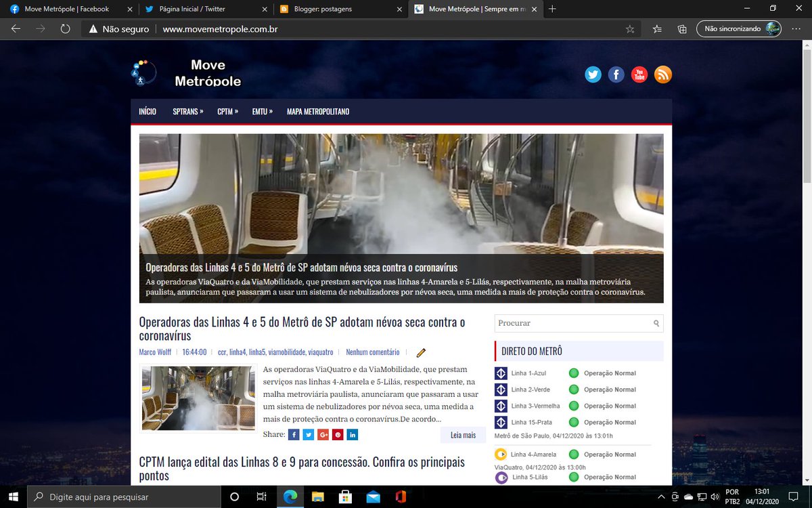Open the site's Twitter icon in header
812x508 pixels.
593,75
